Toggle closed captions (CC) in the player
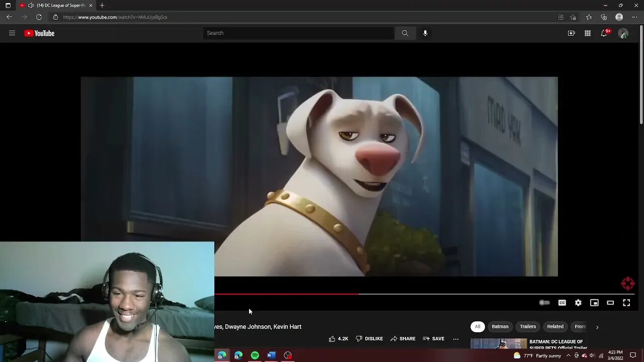 562,303
